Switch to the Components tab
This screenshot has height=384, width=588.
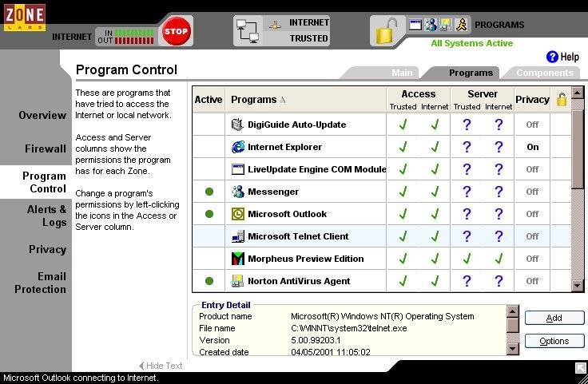tap(545, 73)
